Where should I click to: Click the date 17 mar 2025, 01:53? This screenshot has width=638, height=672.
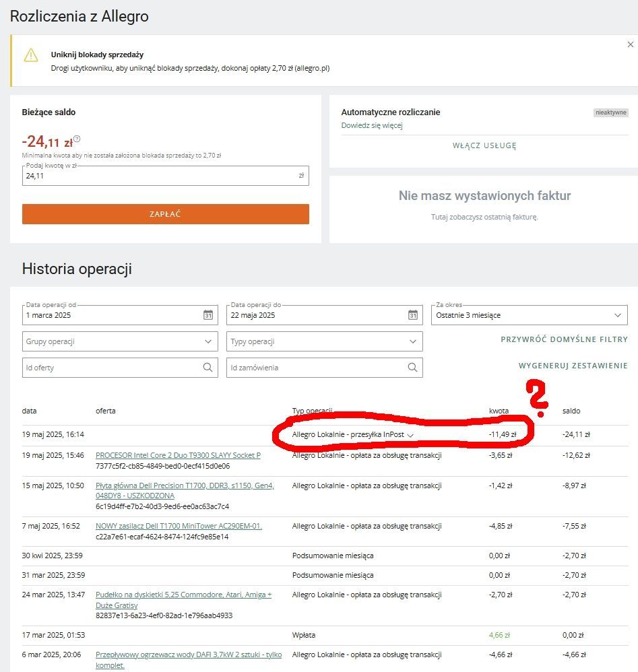click(54, 635)
